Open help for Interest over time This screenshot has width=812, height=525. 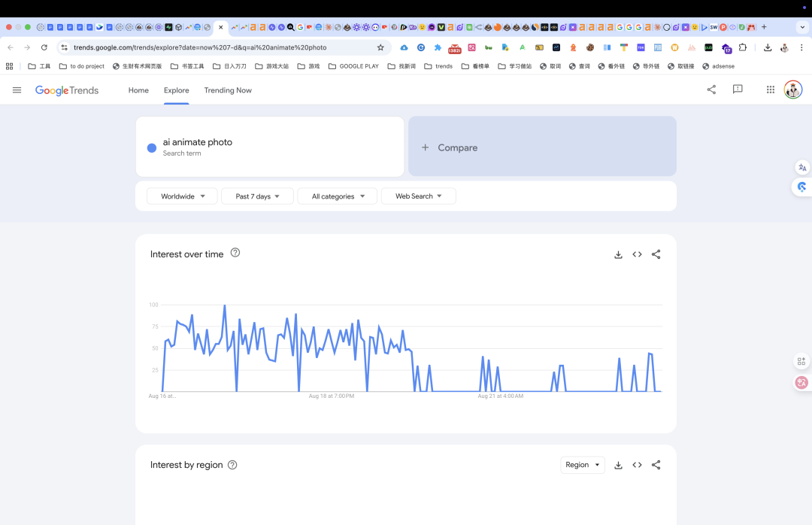tap(235, 253)
